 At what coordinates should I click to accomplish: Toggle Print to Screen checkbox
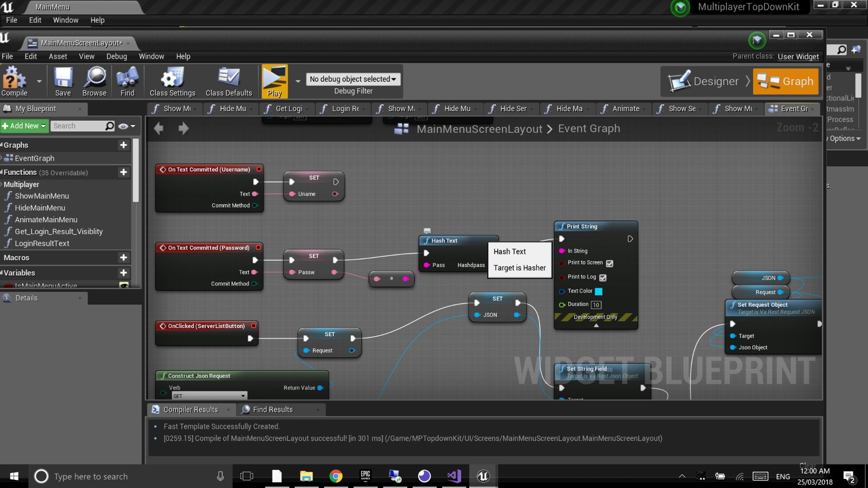609,264
